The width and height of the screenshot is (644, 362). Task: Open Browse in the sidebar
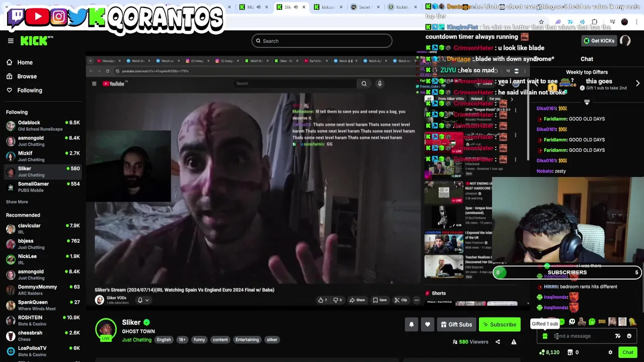22,76
